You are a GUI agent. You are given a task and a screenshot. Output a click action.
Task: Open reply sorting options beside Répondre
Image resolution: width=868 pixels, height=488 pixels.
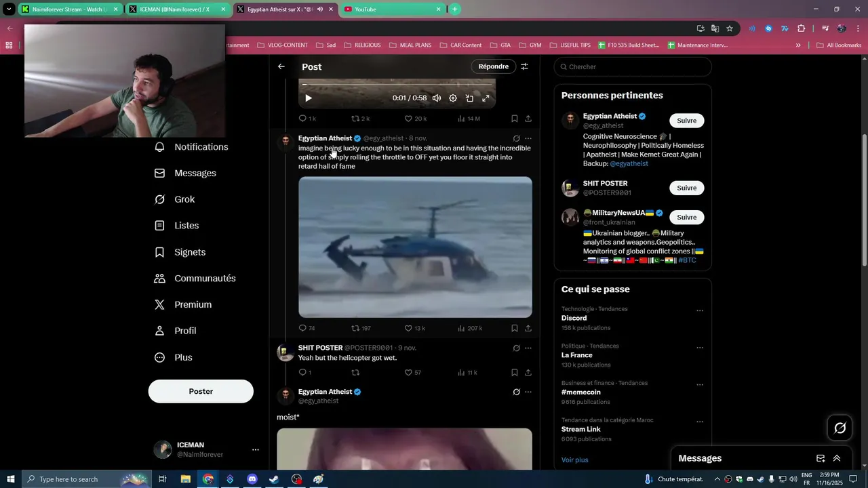point(524,66)
